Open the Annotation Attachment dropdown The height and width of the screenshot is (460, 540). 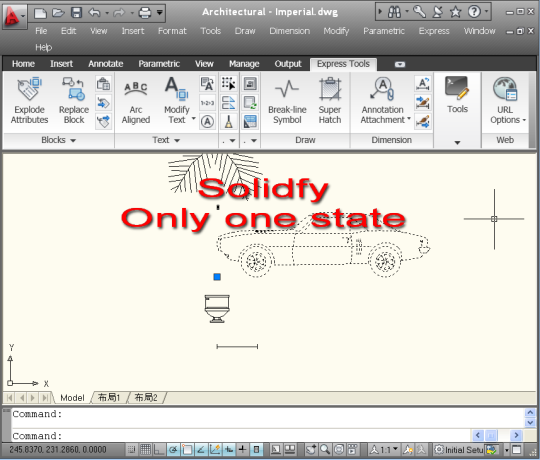(x=409, y=119)
